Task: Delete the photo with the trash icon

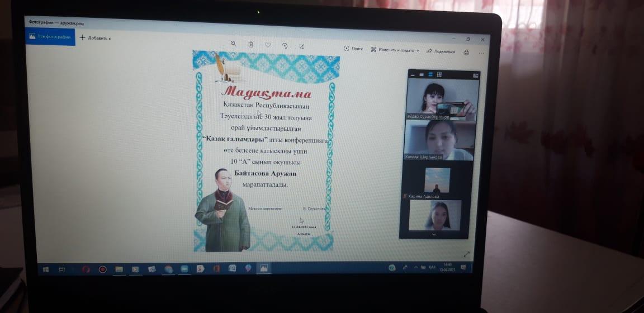Action: (x=250, y=45)
